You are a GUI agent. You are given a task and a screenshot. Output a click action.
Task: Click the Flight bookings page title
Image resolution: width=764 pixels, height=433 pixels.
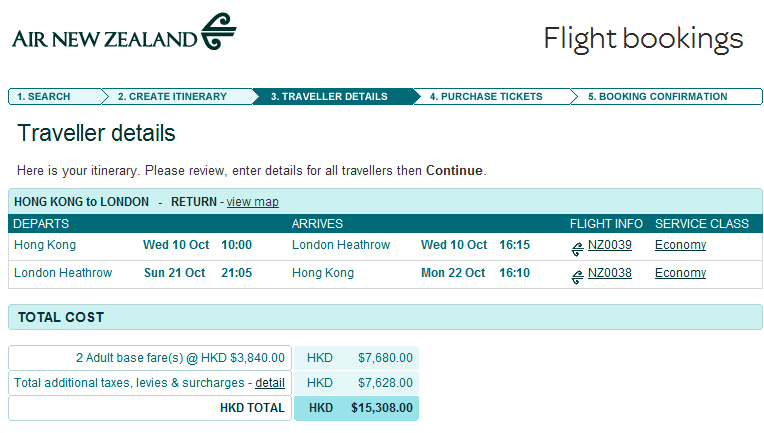coord(643,39)
